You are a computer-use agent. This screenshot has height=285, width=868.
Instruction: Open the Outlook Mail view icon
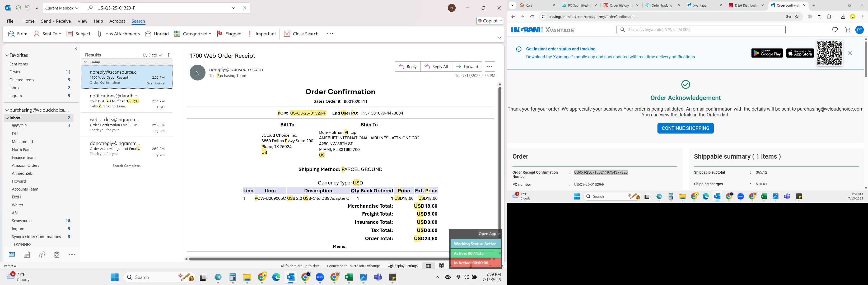pyautogui.click(x=12, y=254)
